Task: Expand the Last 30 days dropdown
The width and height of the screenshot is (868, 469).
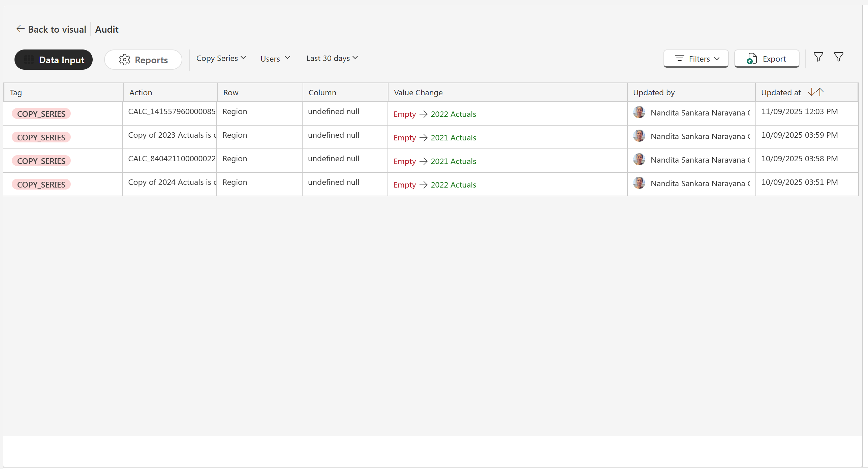Action: [332, 58]
